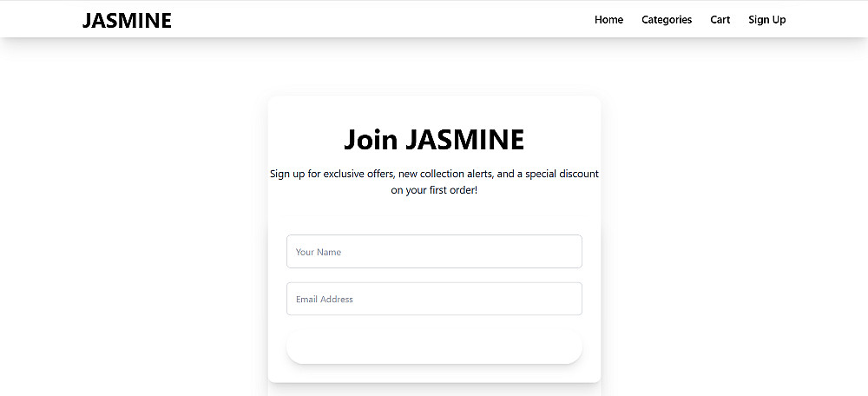This screenshot has width=868, height=396.
Task: Click into the Email Address field
Action: coord(434,299)
